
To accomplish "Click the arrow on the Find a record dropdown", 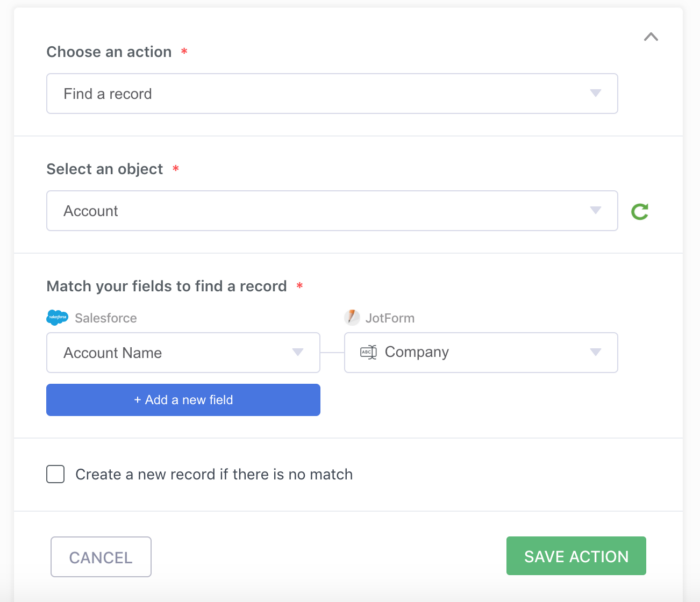I will pos(596,94).
